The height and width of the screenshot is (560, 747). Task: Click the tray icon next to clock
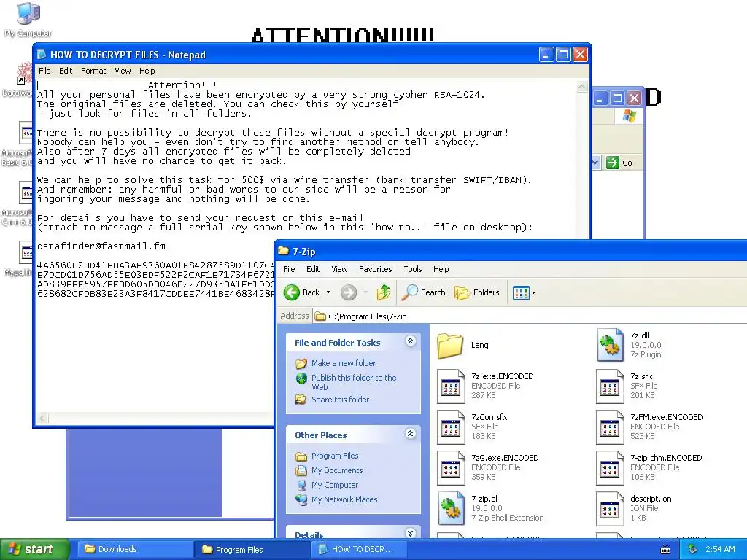pos(693,549)
